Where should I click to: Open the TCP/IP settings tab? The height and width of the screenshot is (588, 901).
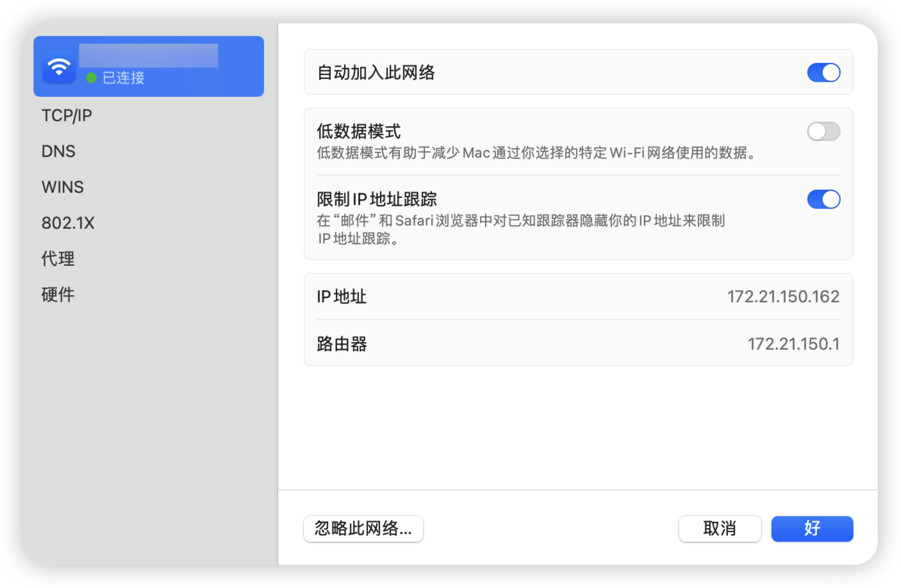click(67, 115)
